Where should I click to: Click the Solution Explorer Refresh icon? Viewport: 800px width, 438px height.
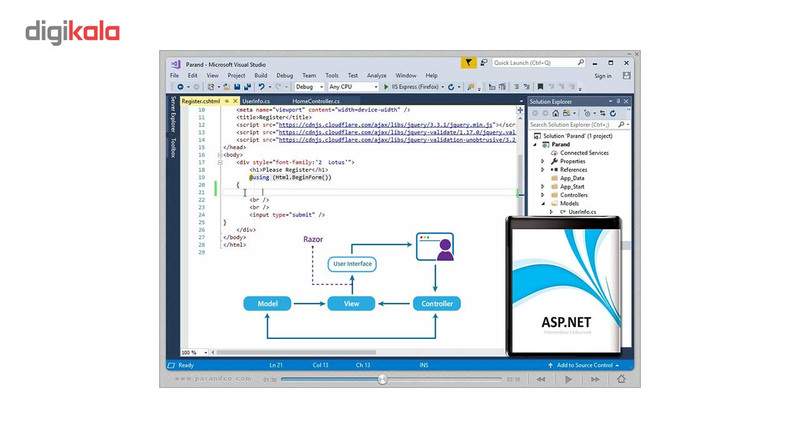coord(613,113)
